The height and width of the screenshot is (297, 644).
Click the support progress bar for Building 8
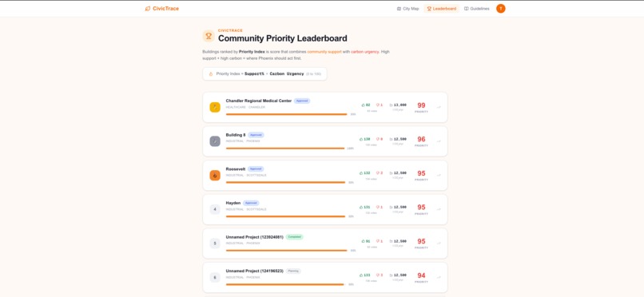pyautogui.click(x=285, y=148)
